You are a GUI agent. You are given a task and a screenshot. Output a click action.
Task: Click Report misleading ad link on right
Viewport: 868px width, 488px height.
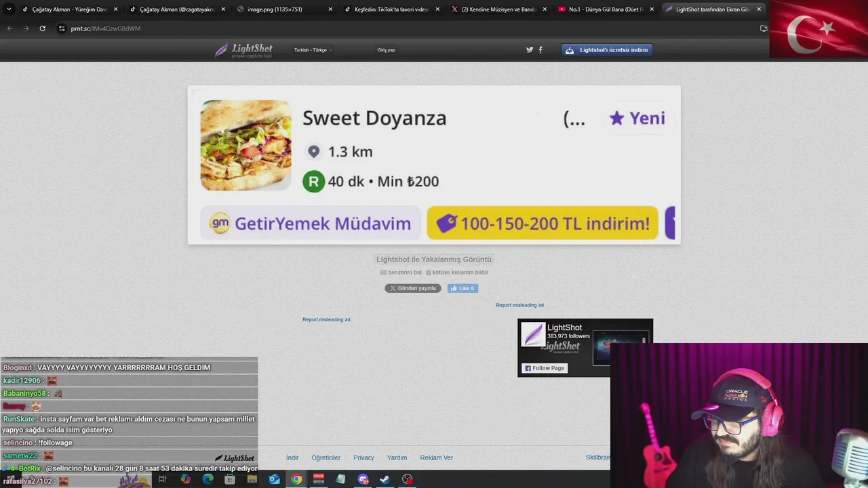pos(519,305)
